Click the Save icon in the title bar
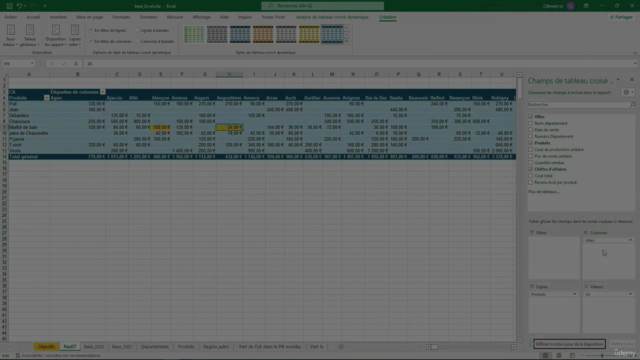The width and height of the screenshot is (640, 360). pos(9,6)
